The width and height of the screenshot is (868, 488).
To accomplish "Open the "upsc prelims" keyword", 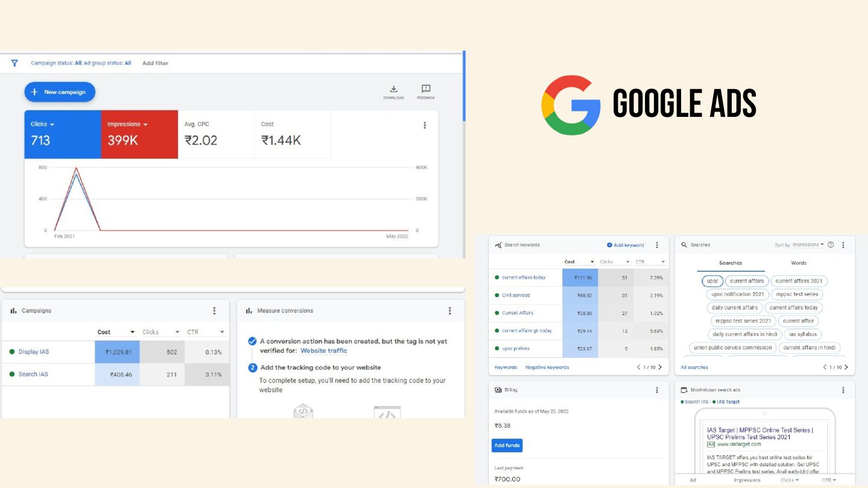I will 515,348.
